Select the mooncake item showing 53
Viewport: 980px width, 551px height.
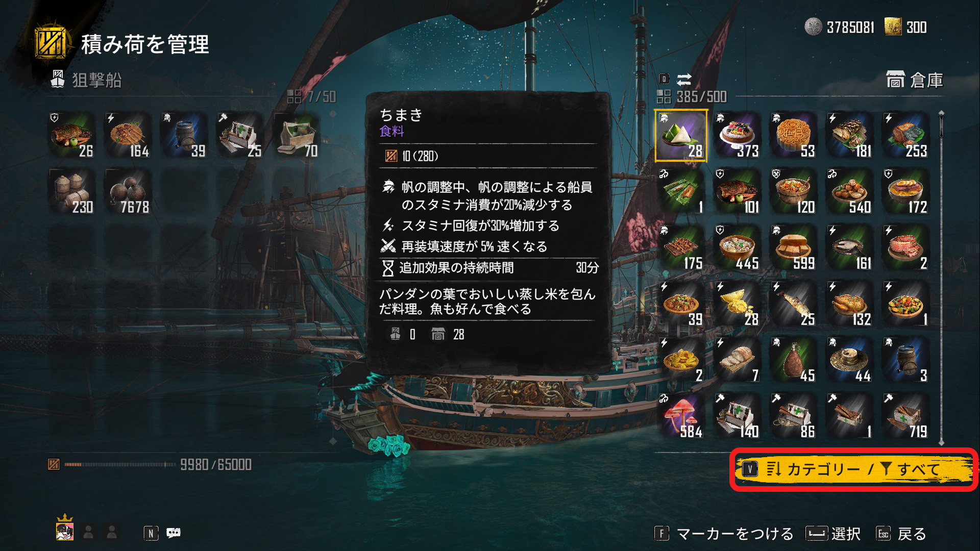pyautogui.click(x=793, y=136)
